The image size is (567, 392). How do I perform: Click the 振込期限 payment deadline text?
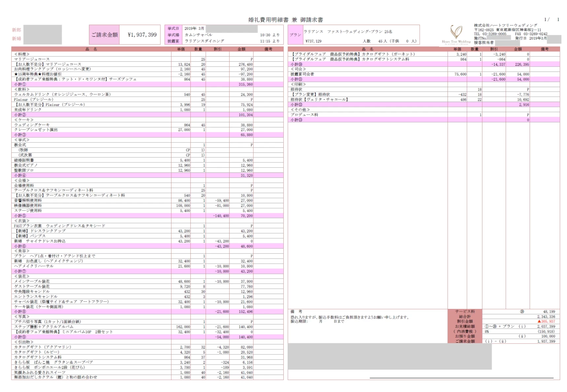coord(317,321)
